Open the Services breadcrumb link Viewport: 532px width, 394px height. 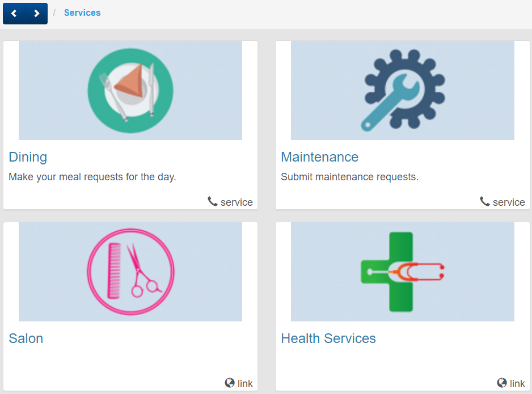[x=82, y=13]
